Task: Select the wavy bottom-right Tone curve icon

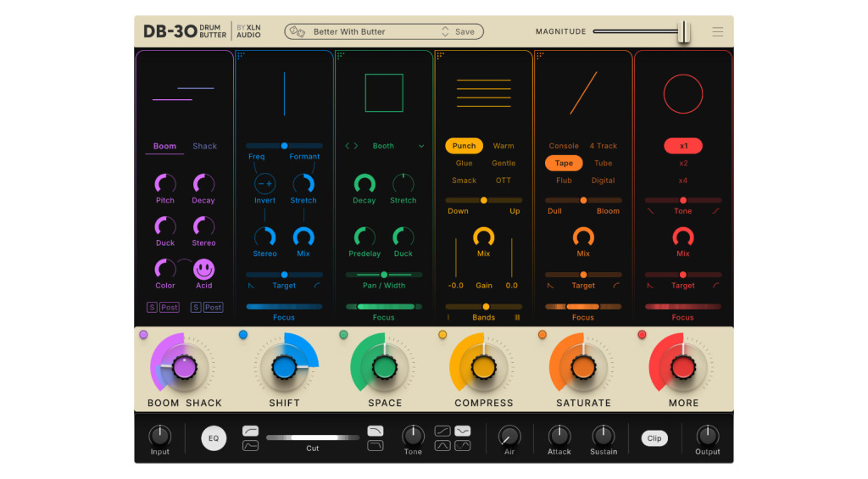Action: 462,445
